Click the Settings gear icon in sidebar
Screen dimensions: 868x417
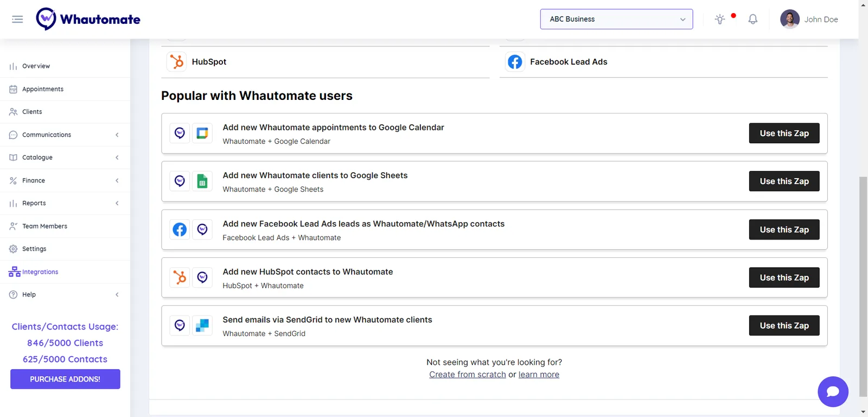pos(14,249)
